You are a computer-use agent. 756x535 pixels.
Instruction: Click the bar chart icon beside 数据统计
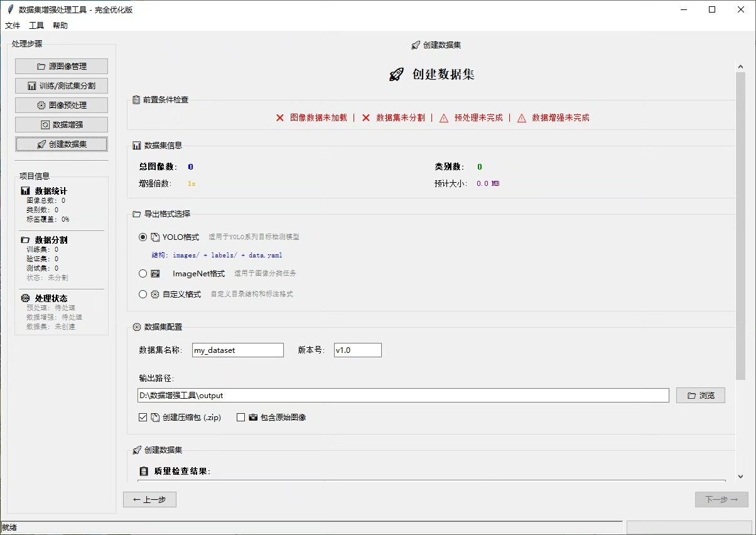click(25, 191)
